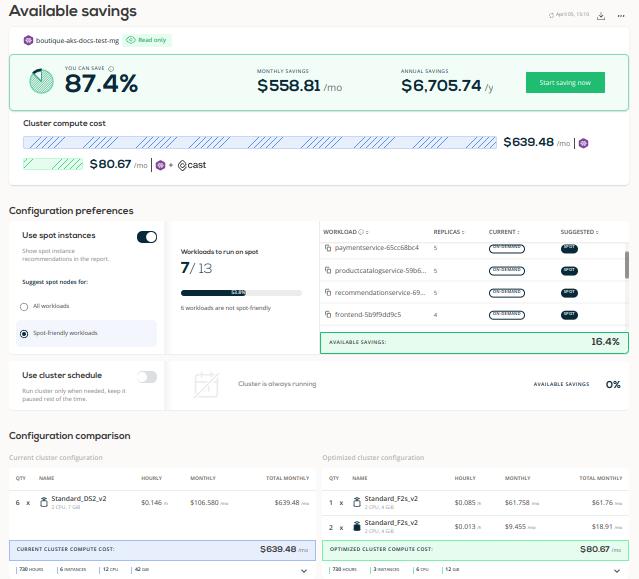The width and height of the screenshot is (639, 579).
Task: Click the Kubernetes icon beside boutique-aks-docs-test-mg
Action: (x=28, y=40)
